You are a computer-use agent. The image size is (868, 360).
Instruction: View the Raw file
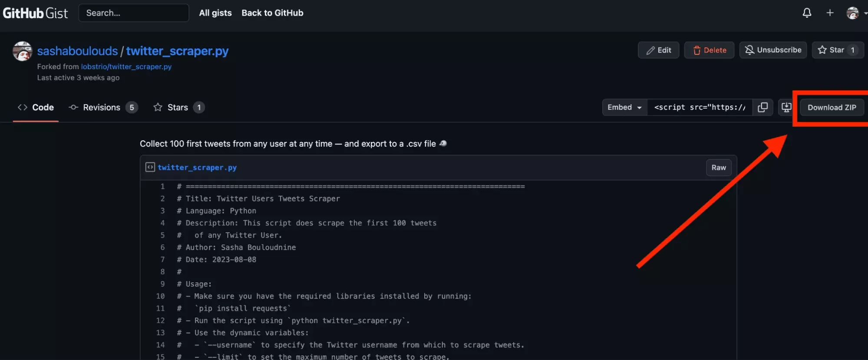coord(718,168)
